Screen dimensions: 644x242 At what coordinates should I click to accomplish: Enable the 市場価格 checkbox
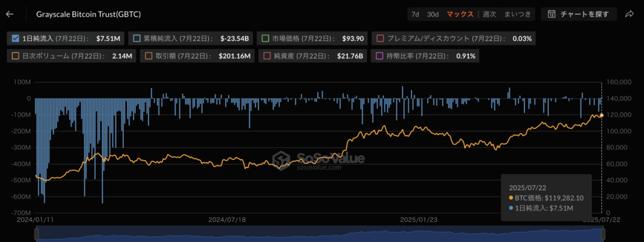point(266,38)
